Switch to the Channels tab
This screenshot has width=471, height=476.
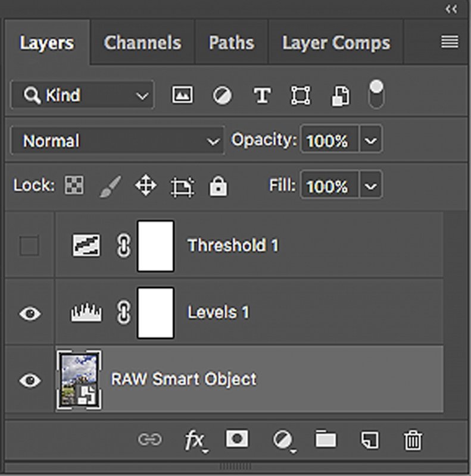click(142, 43)
